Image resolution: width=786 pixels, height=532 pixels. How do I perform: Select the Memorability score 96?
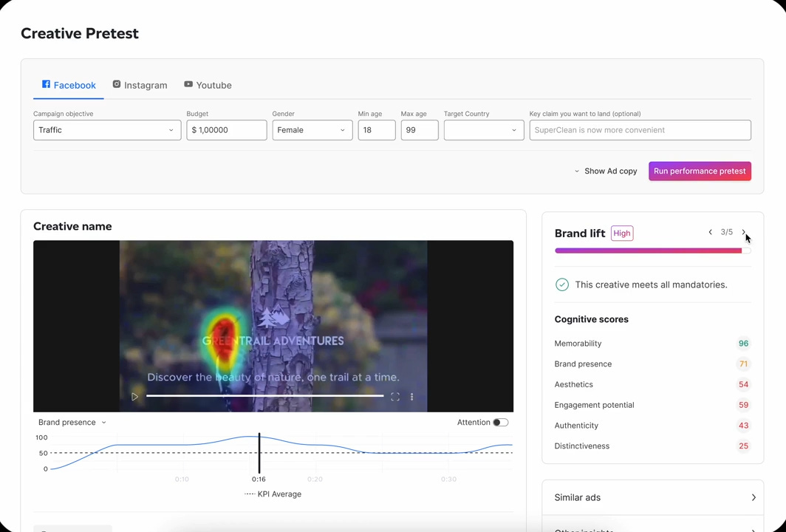[x=743, y=344]
